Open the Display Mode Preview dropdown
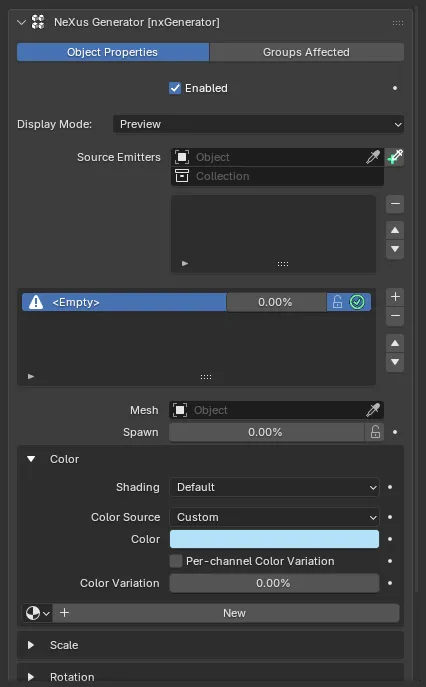Screen dimensions: 426x687 coord(258,124)
